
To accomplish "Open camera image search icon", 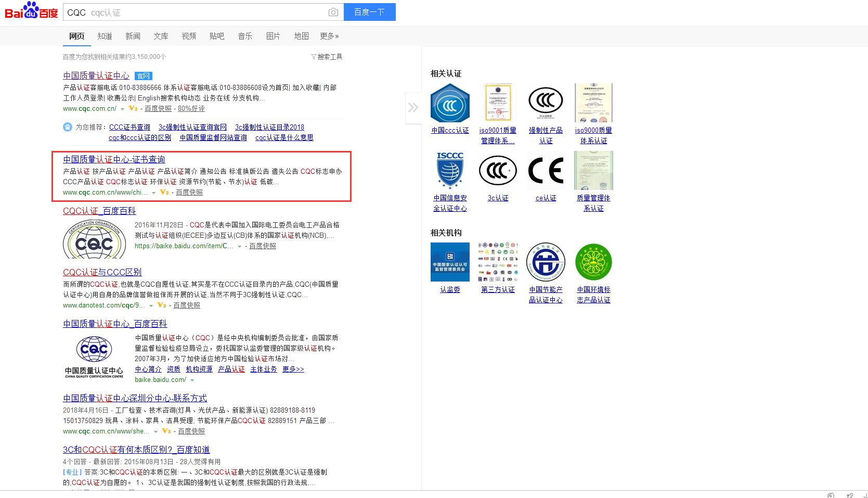I will point(333,12).
